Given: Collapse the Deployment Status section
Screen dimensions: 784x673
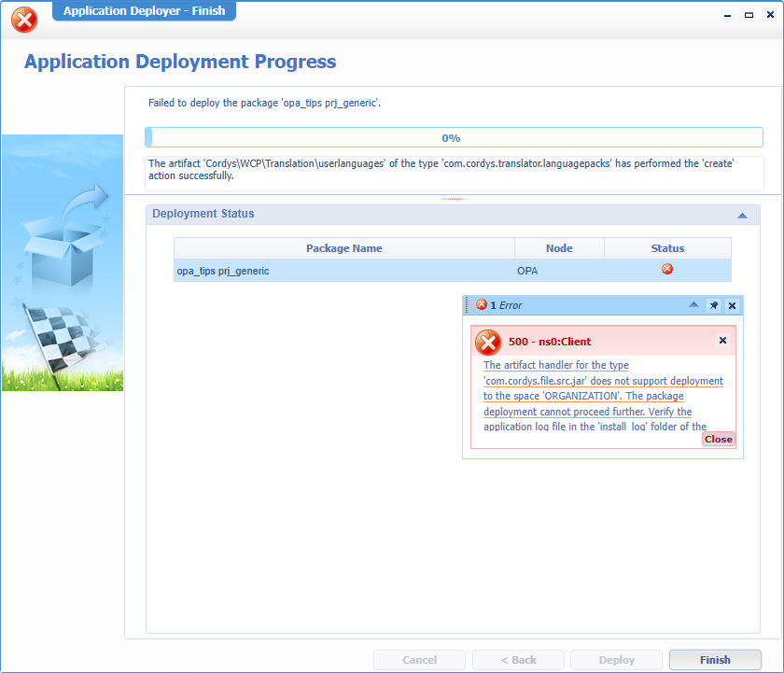Looking at the screenshot, I should pos(742,215).
